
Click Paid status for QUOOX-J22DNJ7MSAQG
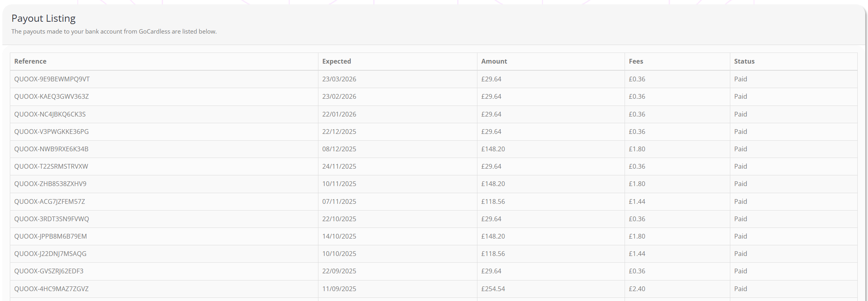point(740,254)
